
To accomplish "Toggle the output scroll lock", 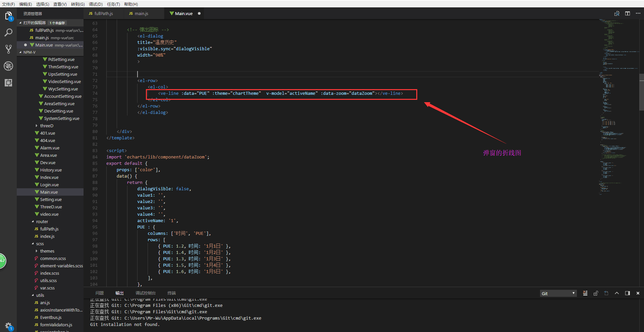I will click(x=596, y=293).
